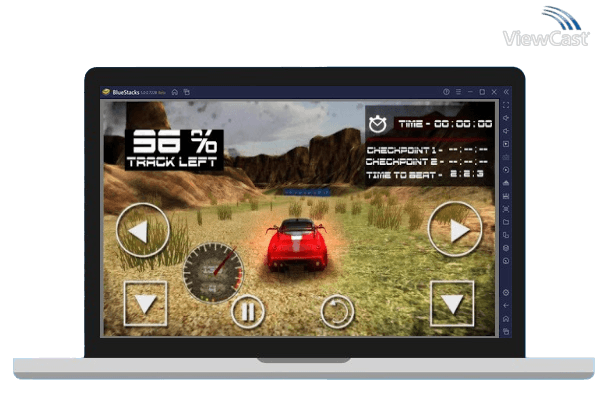Screen dimensions: 602x414
Task: Maximize the BlueStacks window
Action: point(482,92)
